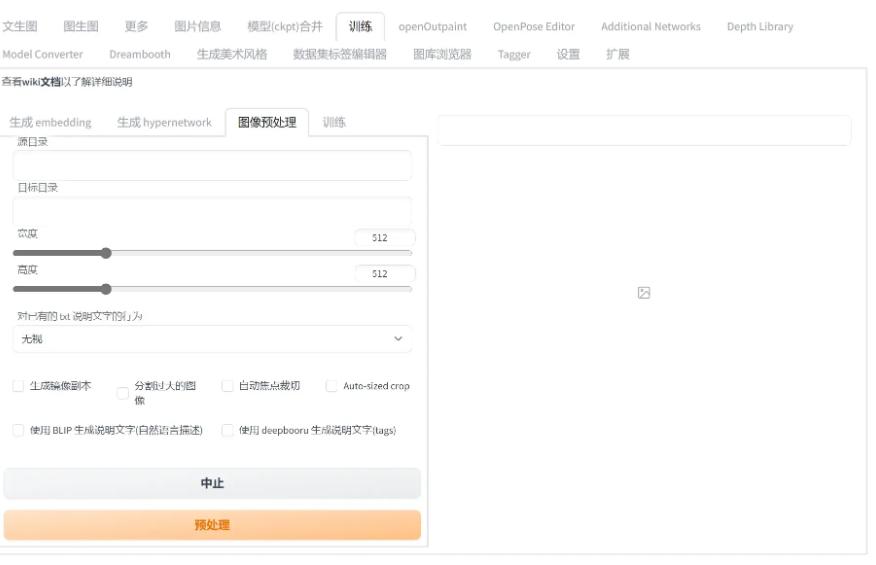Enable BLIP caption generation checkbox
Image resolution: width=876 pixels, height=565 pixels.
[18, 430]
